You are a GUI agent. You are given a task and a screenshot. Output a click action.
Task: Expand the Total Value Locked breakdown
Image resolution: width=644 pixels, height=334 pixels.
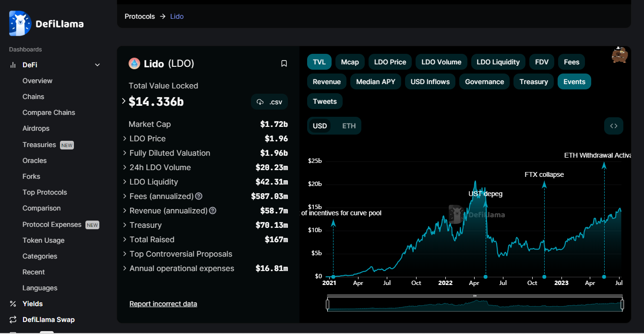click(124, 101)
